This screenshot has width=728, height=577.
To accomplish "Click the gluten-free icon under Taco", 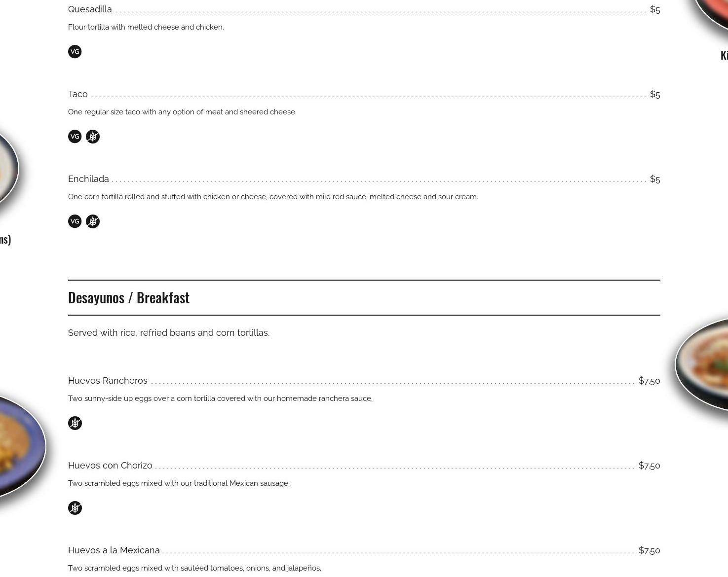I will click(93, 137).
